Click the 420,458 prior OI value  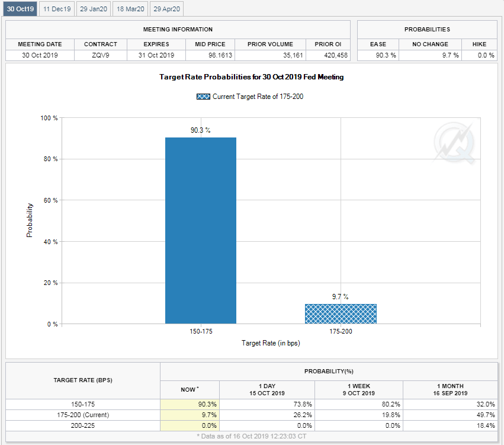coord(327,55)
